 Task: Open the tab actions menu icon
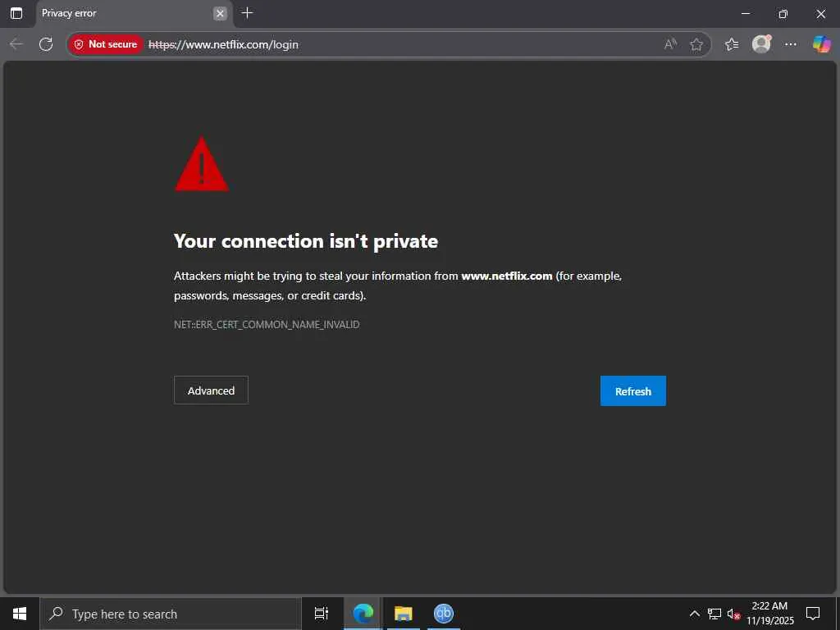16,13
